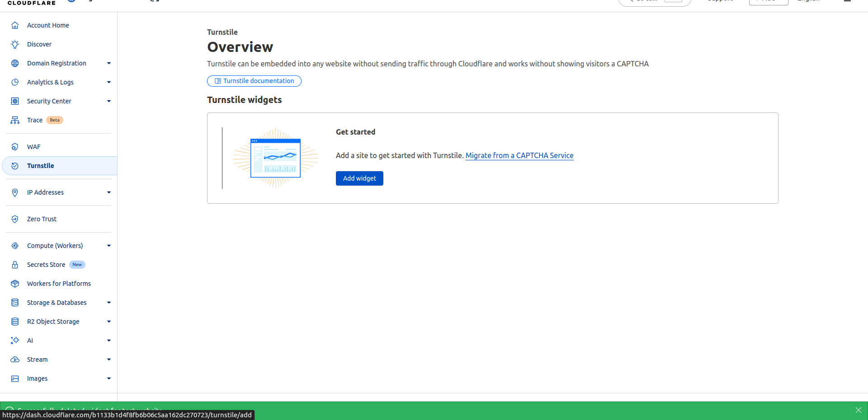The width and height of the screenshot is (868, 420).
Task: Click the Turnstile breadcrumb above Overview
Action: point(222,32)
